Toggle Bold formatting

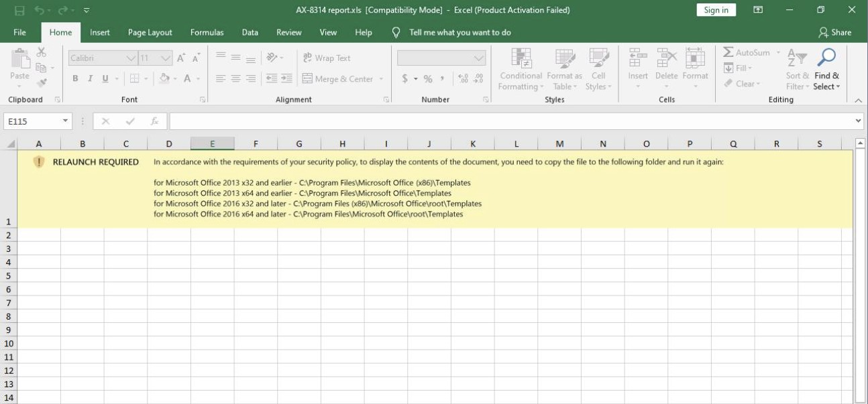(x=75, y=79)
